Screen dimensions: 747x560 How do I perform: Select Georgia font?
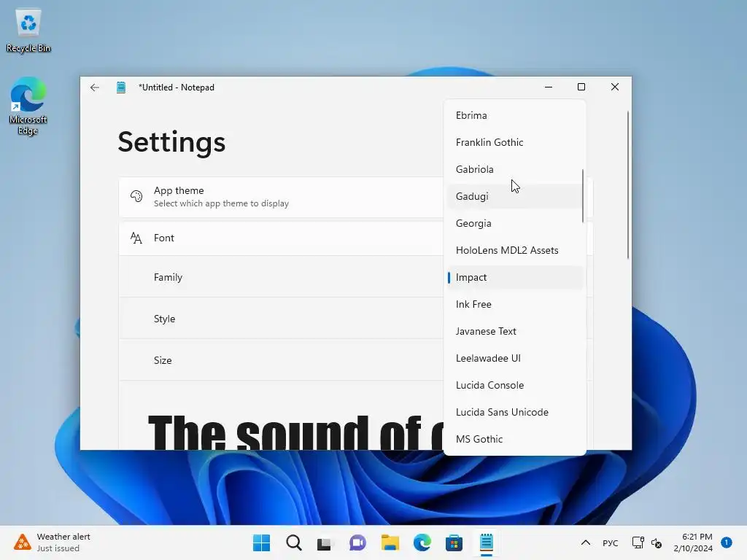[515, 223]
